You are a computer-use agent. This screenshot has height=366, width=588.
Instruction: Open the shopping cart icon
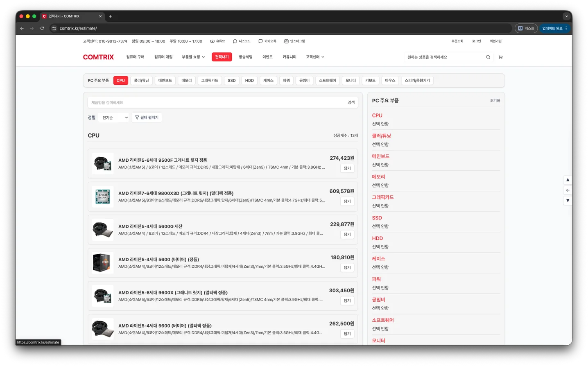[x=500, y=57]
